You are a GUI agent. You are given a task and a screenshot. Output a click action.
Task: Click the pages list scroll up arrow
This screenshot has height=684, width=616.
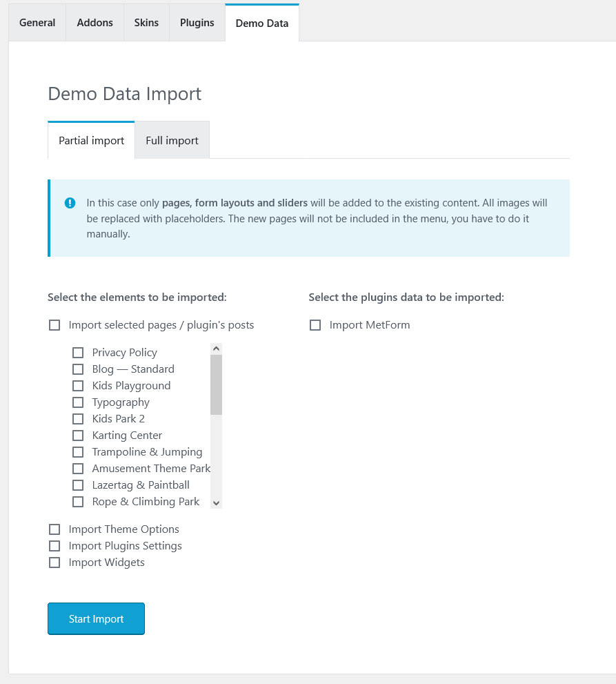[x=216, y=349]
